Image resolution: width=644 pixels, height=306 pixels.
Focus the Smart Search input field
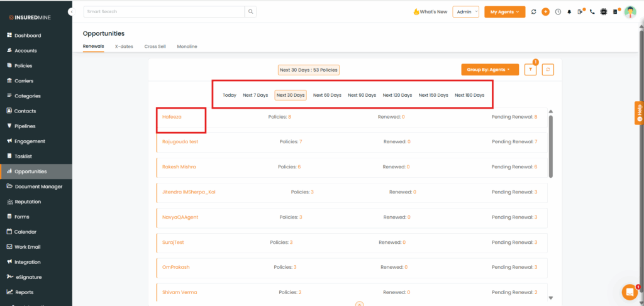pos(164,11)
